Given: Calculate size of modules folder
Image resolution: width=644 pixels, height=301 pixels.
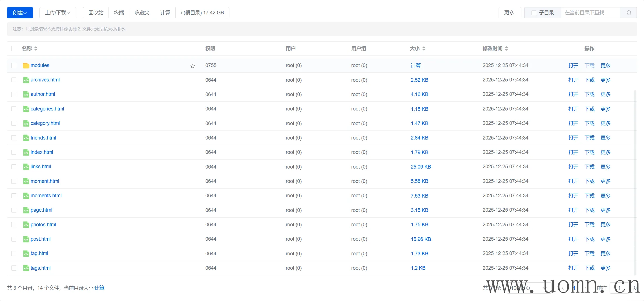Looking at the screenshot, I should [415, 66].
